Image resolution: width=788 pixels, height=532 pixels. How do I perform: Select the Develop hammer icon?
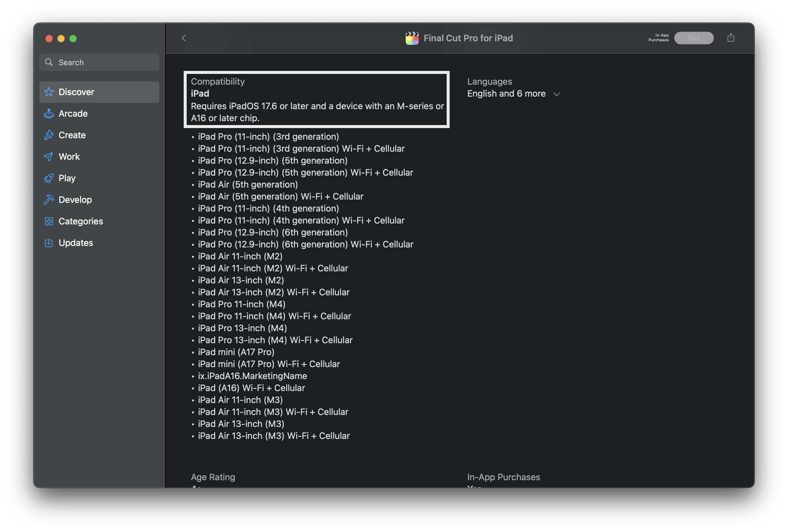point(49,200)
